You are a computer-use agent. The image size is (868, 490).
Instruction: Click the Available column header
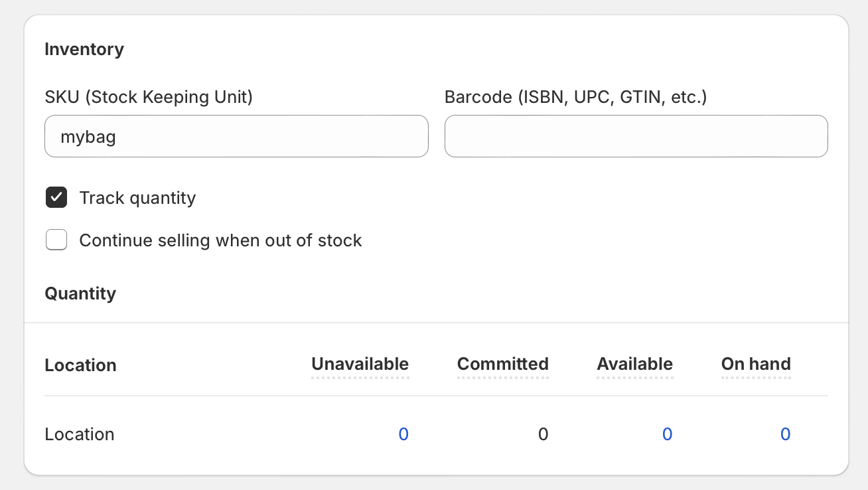(634, 364)
